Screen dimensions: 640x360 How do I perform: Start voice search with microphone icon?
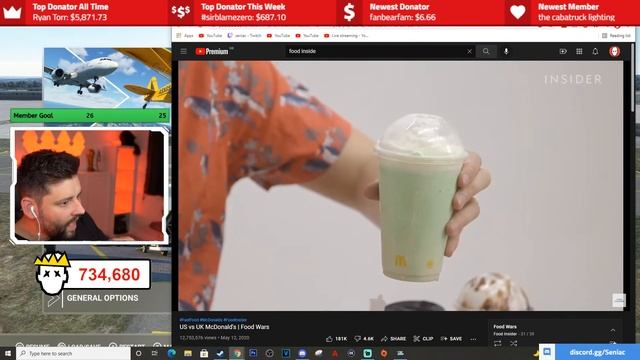(506, 51)
